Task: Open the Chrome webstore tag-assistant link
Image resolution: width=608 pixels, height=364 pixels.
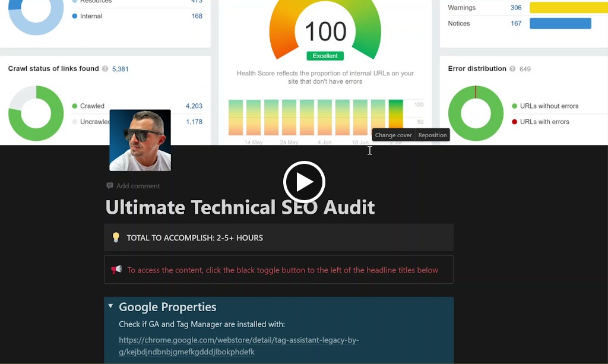Action: coord(239,346)
